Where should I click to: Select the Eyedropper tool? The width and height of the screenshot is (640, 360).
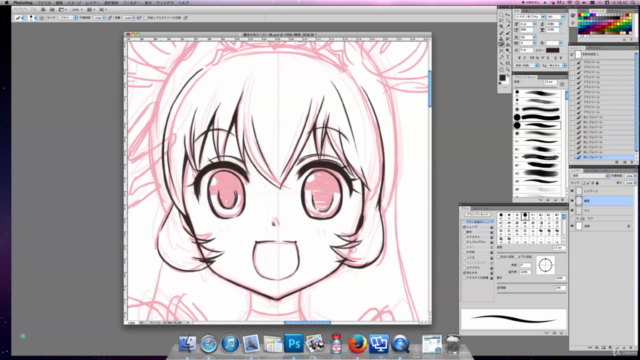(508, 26)
